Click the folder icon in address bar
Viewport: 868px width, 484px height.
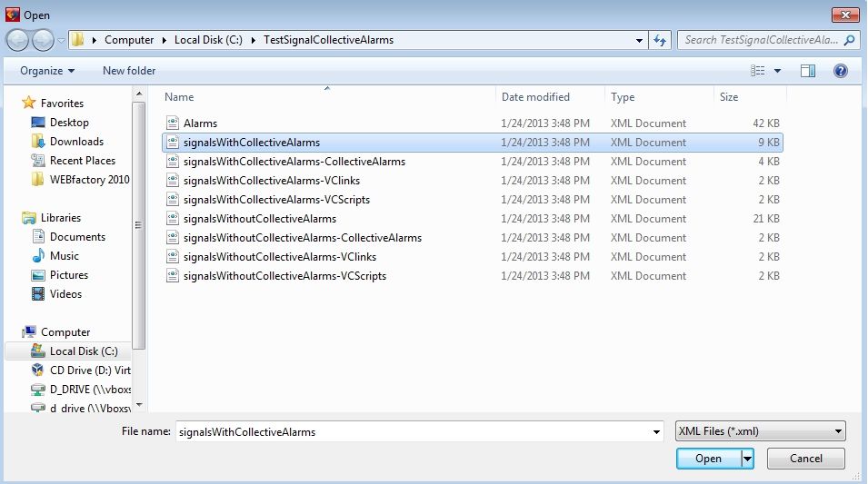pos(78,40)
